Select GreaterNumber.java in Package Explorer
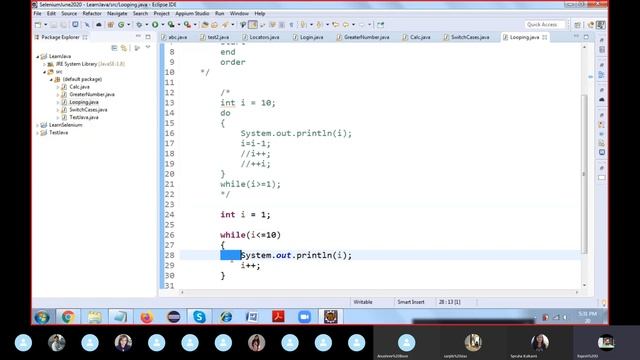This screenshot has height=360, width=640. pos(92,94)
